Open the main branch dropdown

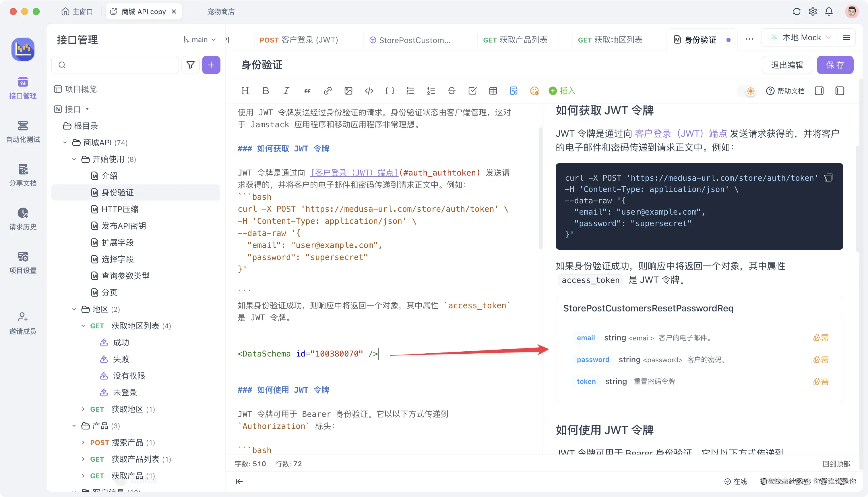[x=199, y=39]
